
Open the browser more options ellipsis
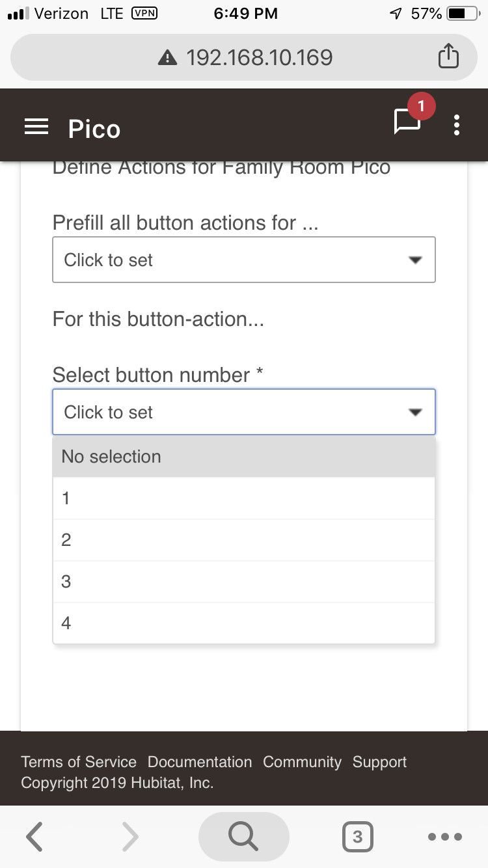point(445,837)
